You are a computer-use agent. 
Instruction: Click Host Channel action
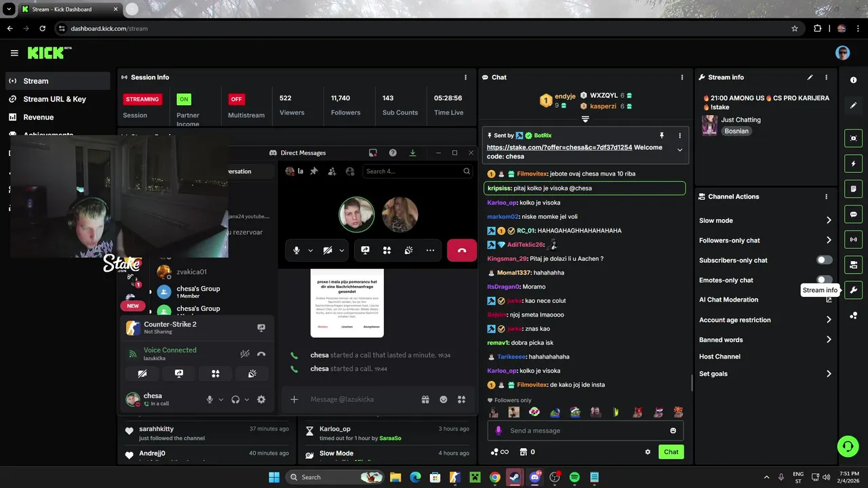[x=719, y=357]
